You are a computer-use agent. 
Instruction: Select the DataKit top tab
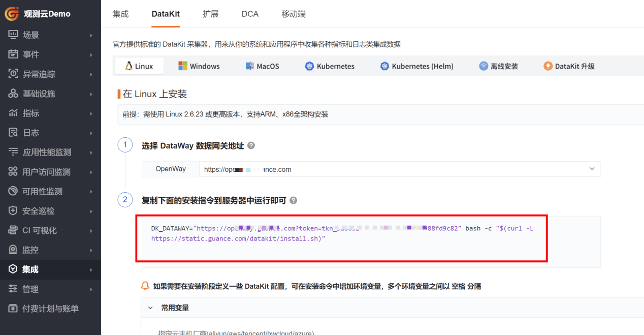pyautogui.click(x=166, y=14)
